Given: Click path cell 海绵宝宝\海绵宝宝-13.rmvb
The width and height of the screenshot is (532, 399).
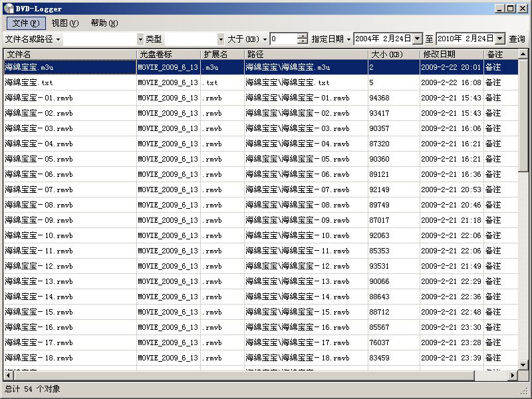Looking at the screenshot, I should [x=306, y=281].
